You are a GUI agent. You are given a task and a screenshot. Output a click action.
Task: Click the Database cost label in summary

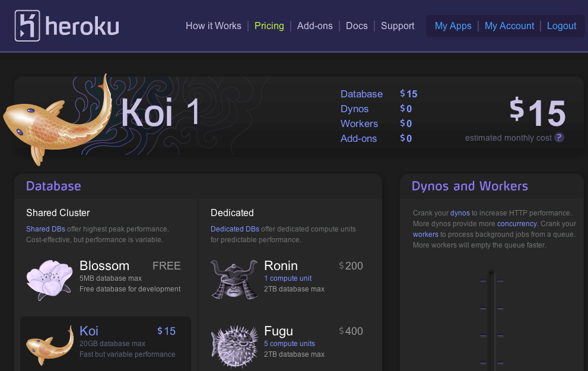(361, 94)
